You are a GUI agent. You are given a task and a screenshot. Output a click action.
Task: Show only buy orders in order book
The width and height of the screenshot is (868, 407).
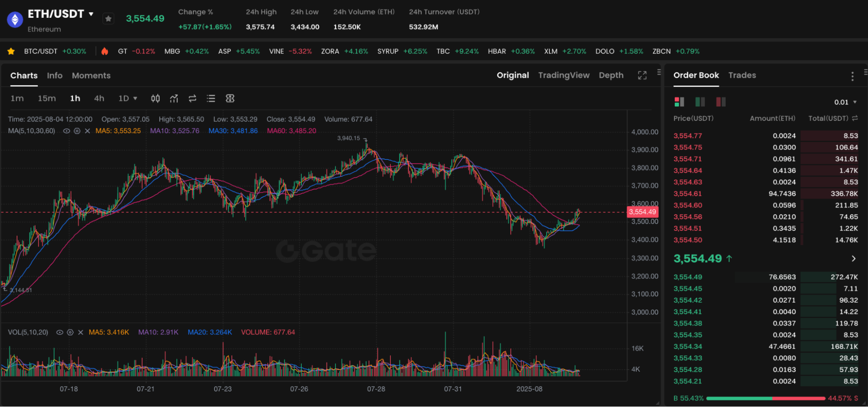tap(700, 102)
